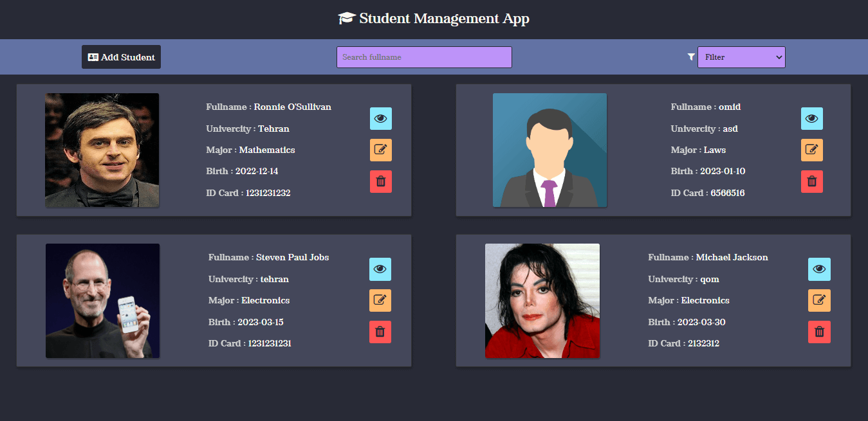Select a sorting option from the Filter combo box
The image size is (868, 421).
pyautogui.click(x=741, y=57)
